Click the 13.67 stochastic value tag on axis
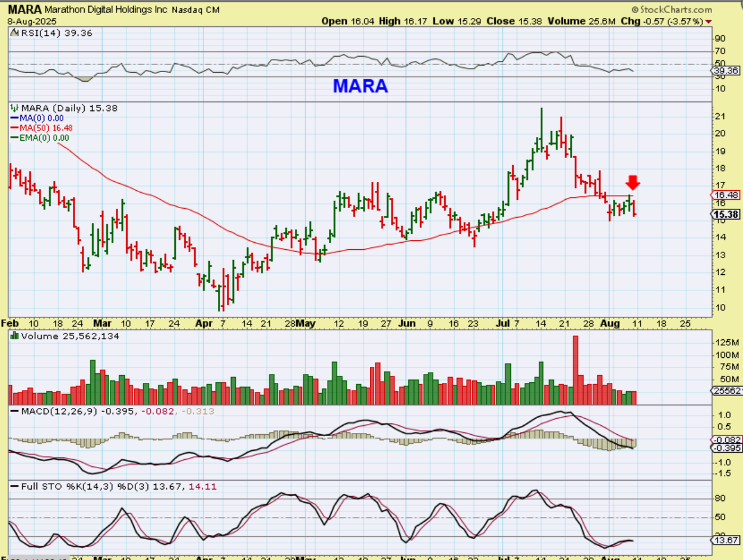Screen dimensions: 743x560 [x=724, y=540]
